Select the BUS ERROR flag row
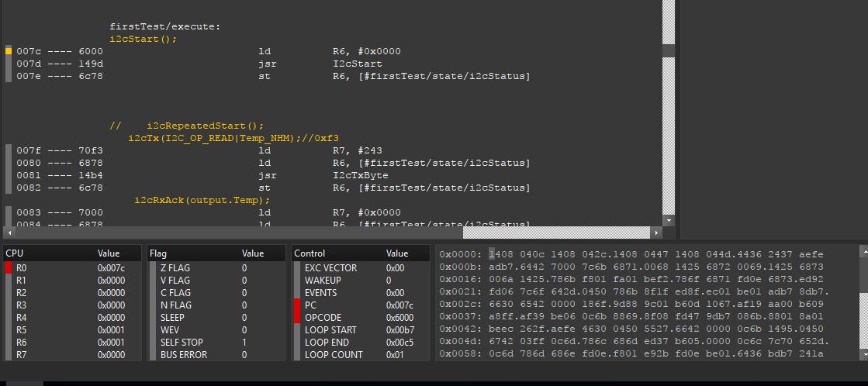The image size is (868, 386). coord(216,355)
